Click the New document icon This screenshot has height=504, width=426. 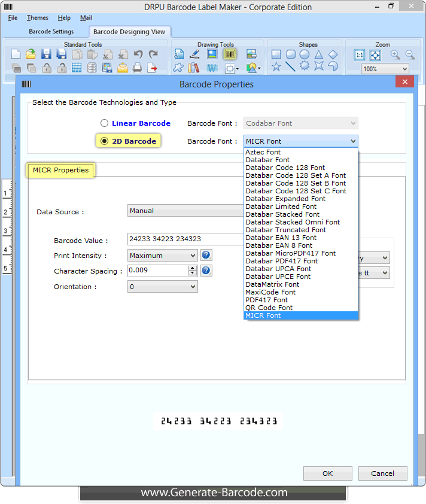(16, 54)
